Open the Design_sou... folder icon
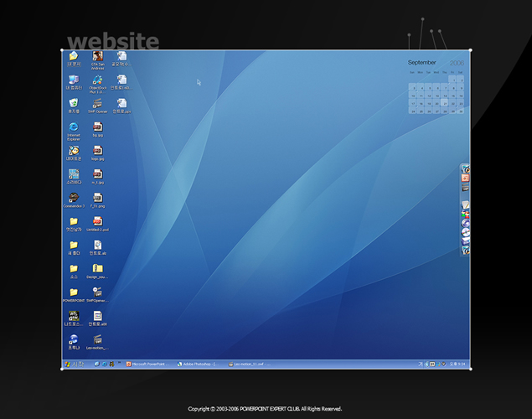The image size is (532, 419). tap(98, 268)
